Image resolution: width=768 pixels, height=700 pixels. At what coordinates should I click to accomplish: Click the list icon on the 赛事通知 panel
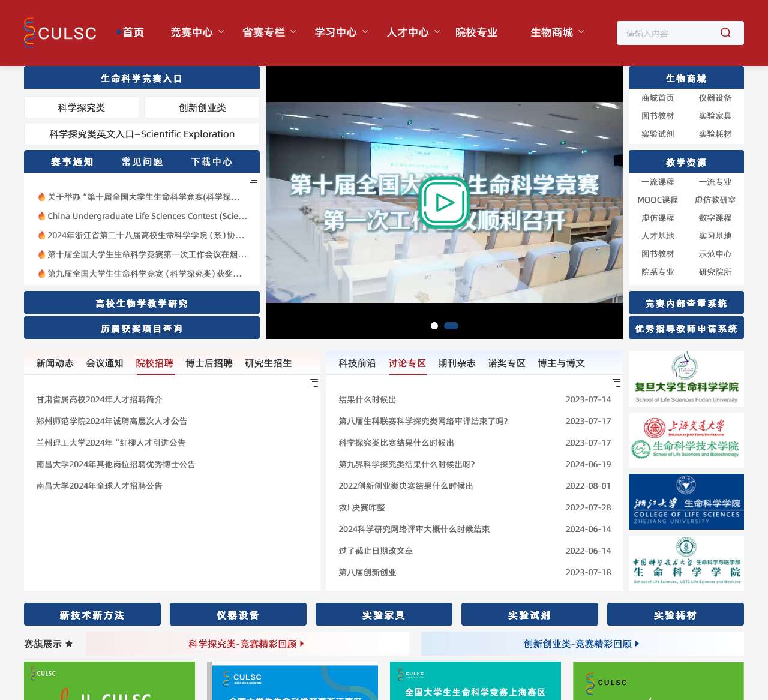pyautogui.click(x=253, y=181)
